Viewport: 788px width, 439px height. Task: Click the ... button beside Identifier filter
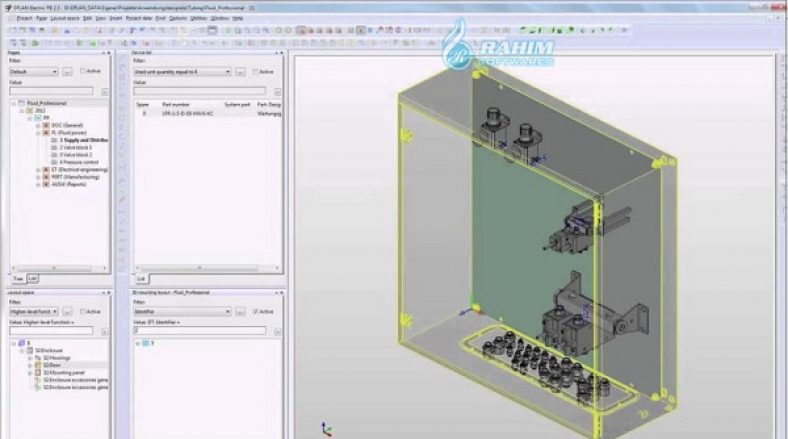pyautogui.click(x=240, y=311)
